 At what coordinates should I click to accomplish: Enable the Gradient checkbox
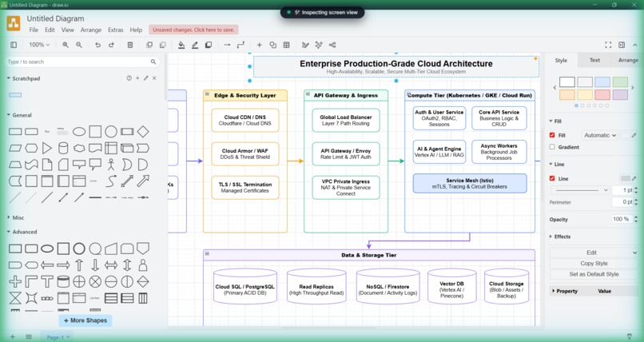pos(552,147)
